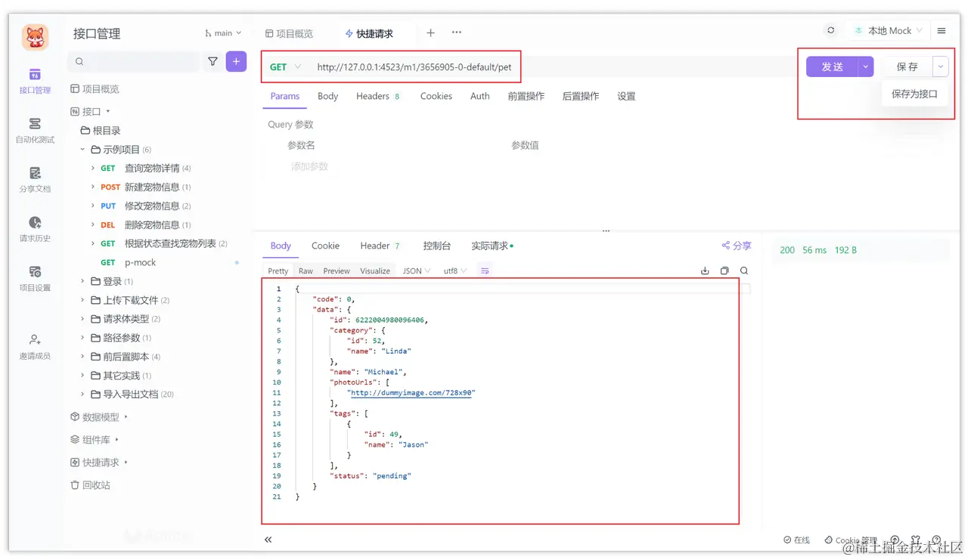Open the utf8 encoding dropdown

(x=455, y=271)
